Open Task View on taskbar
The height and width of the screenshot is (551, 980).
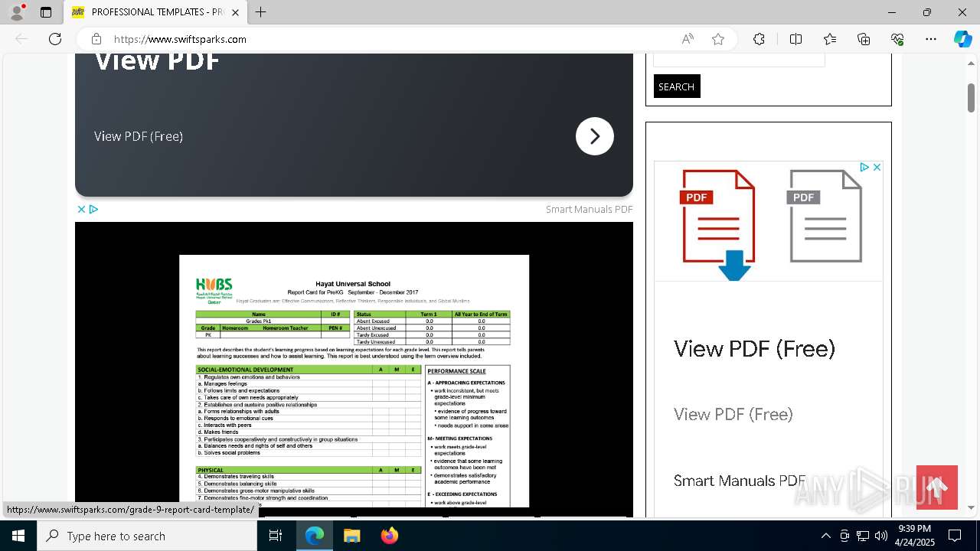coord(276,536)
